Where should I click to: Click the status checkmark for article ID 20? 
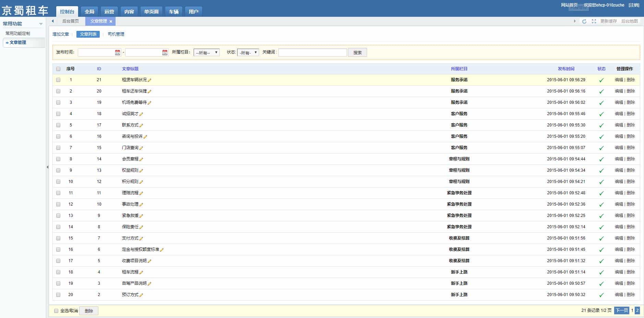[601, 91]
